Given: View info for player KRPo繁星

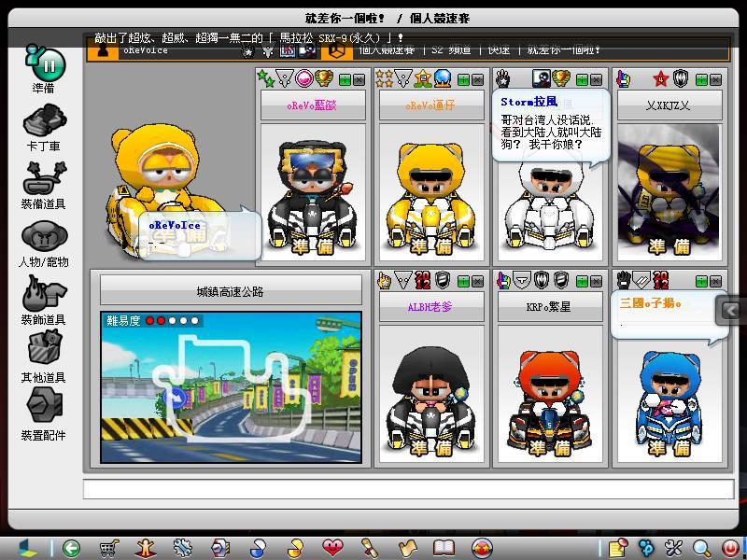Looking at the screenshot, I should pos(582,282).
